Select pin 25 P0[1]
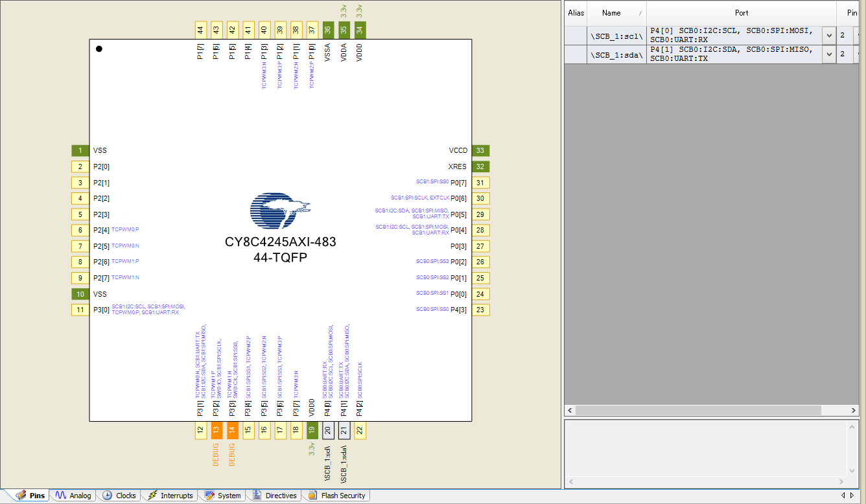866x504 pixels. [x=480, y=278]
